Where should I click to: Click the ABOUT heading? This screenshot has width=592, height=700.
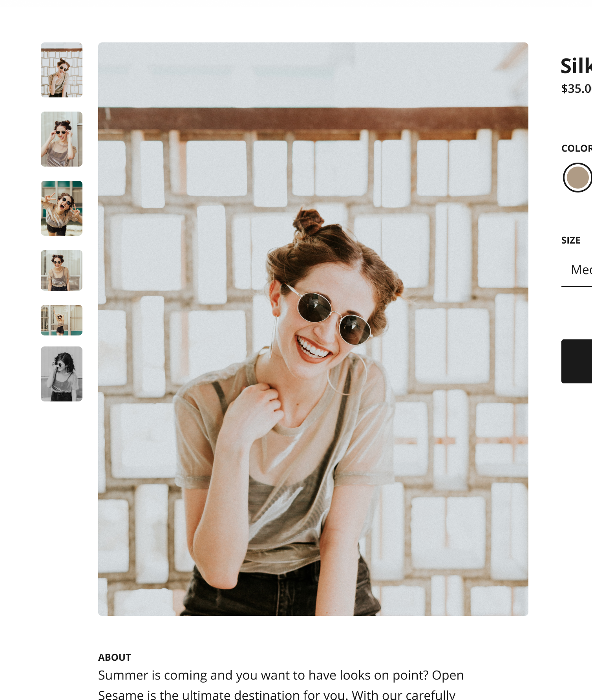click(x=115, y=657)
